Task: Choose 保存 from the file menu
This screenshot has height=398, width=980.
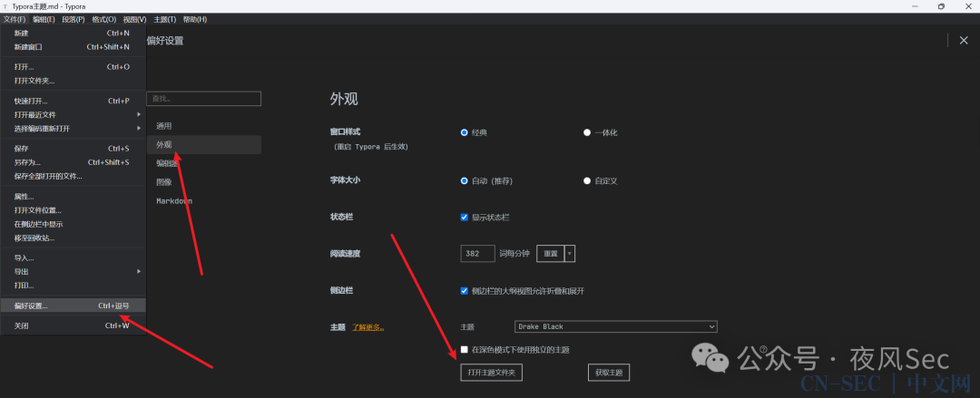Action: coord(73,149)
